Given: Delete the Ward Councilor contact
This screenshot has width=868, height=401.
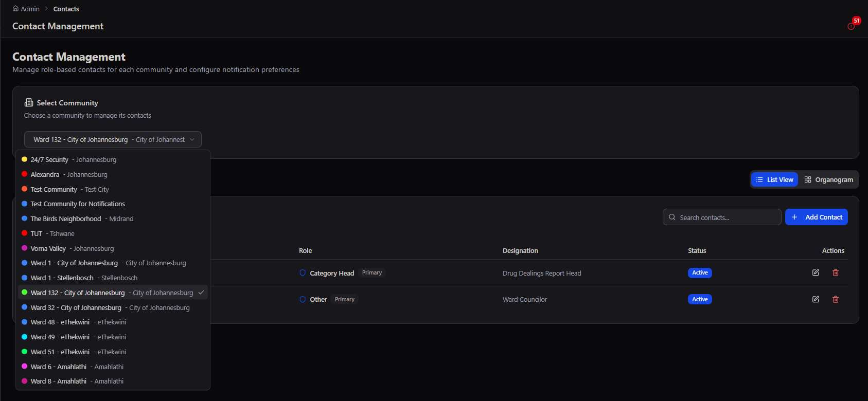Looking at the screenshot, I should [x=836, y=299].
